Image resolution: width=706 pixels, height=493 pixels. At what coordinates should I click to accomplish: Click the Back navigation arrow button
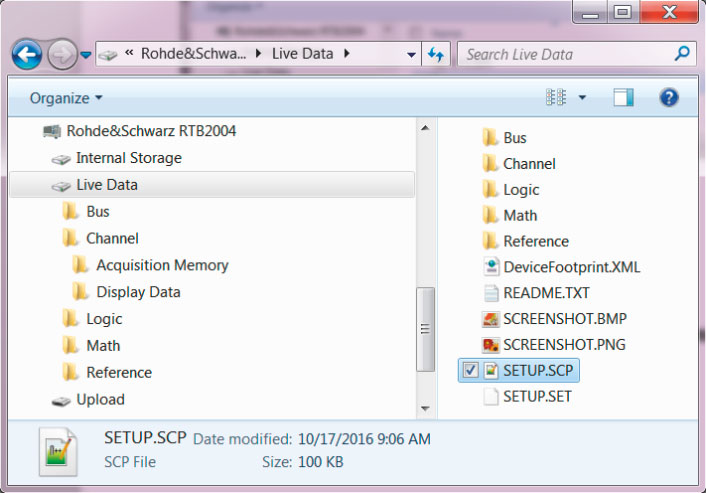click(26, 54)
